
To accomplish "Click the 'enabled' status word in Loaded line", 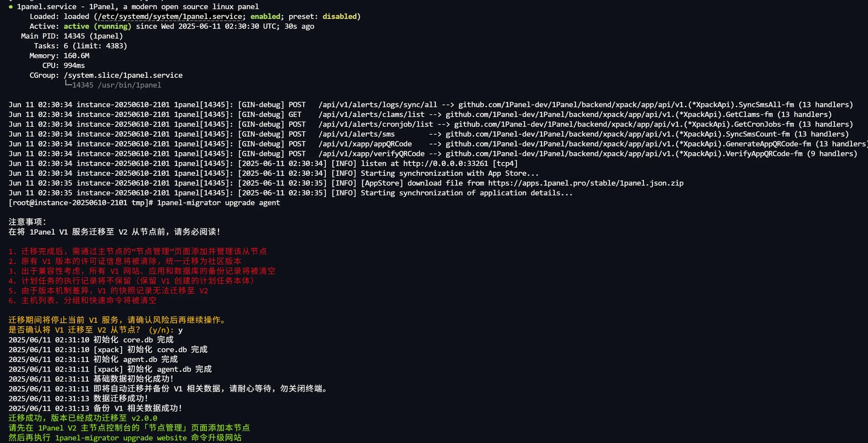I will point(265,16).
